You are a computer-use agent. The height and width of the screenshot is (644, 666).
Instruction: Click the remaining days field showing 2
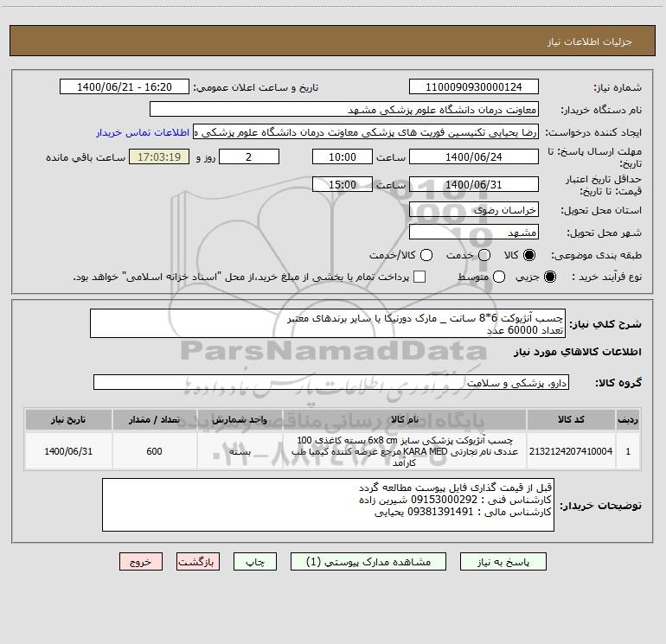click(x=249, y=156)
